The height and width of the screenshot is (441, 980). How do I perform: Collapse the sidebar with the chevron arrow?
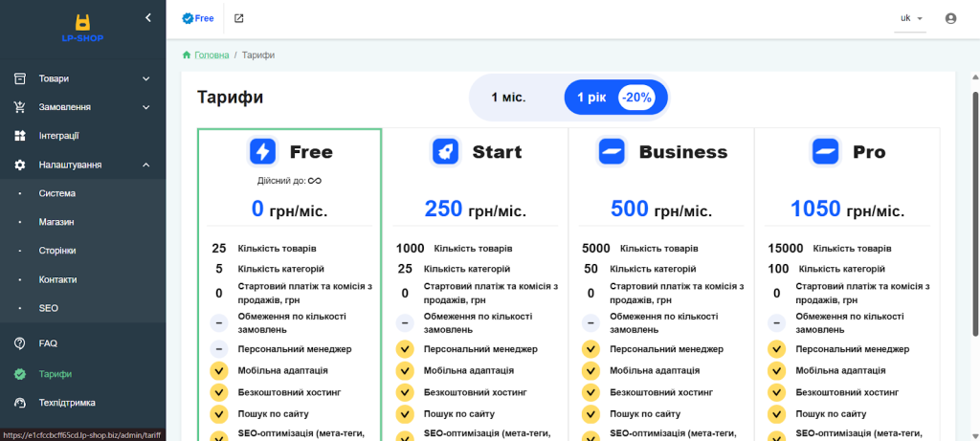pos(147,17)
